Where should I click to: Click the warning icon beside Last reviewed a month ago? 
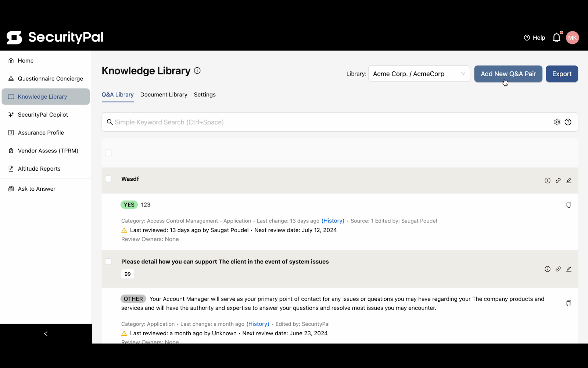124,333
